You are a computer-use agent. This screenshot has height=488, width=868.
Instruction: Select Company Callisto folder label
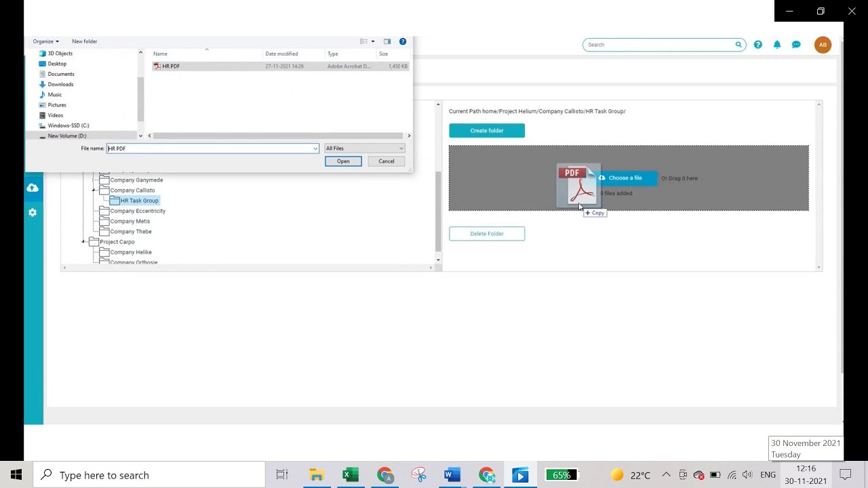pos(132,190)
